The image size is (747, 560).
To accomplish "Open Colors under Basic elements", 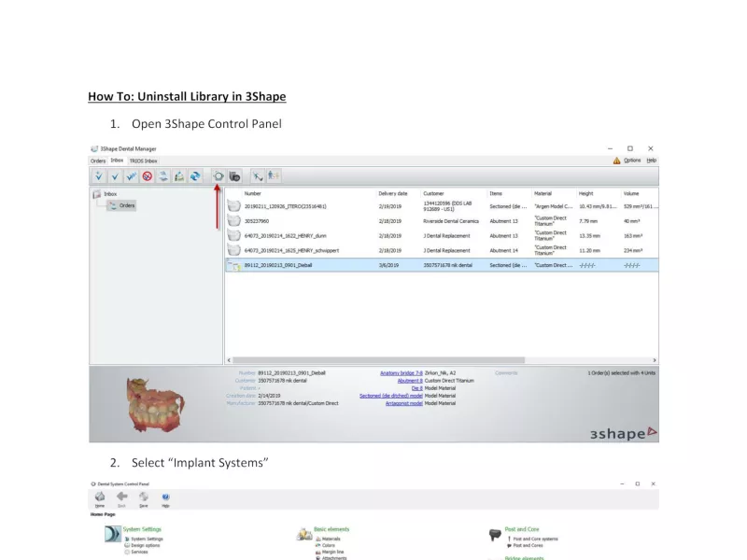I will pyautogui.click(x=329, y=545).
